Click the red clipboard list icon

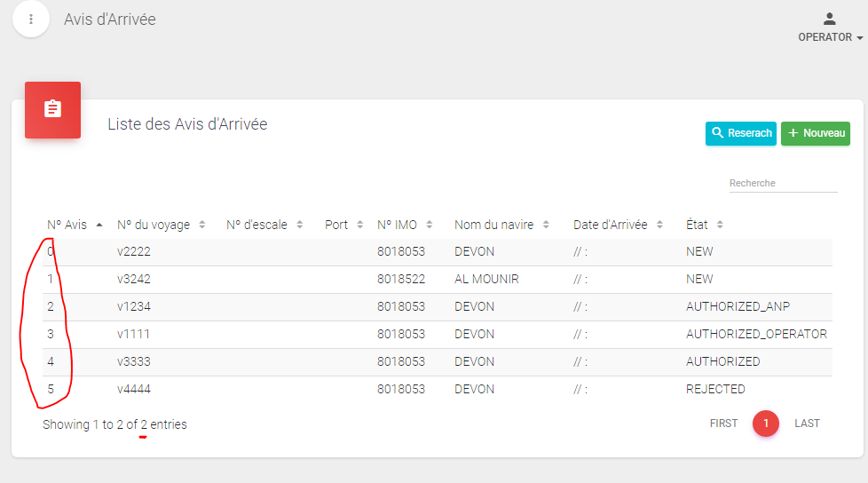[x=52, y=110]
